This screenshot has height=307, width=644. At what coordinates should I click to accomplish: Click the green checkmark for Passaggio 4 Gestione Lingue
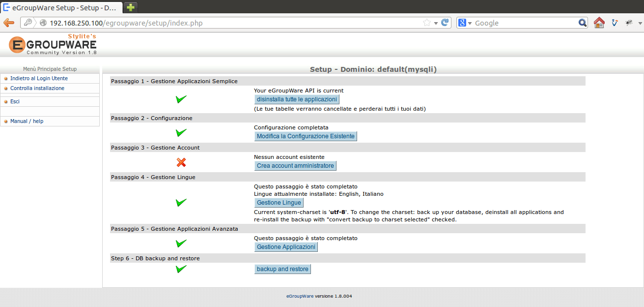click(x=181, y=203)
